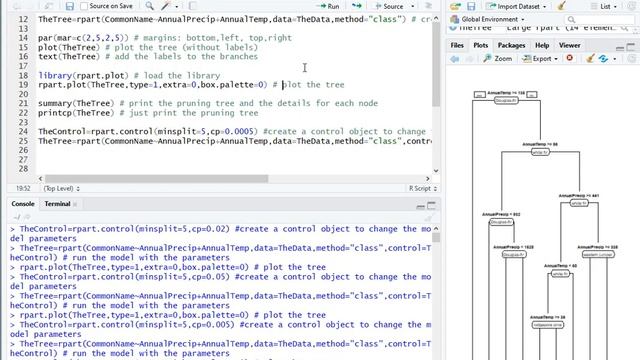Viewport: 640px width, 360px height.
Task: Switch environment view using List dropdown
Action: (604, 6)
